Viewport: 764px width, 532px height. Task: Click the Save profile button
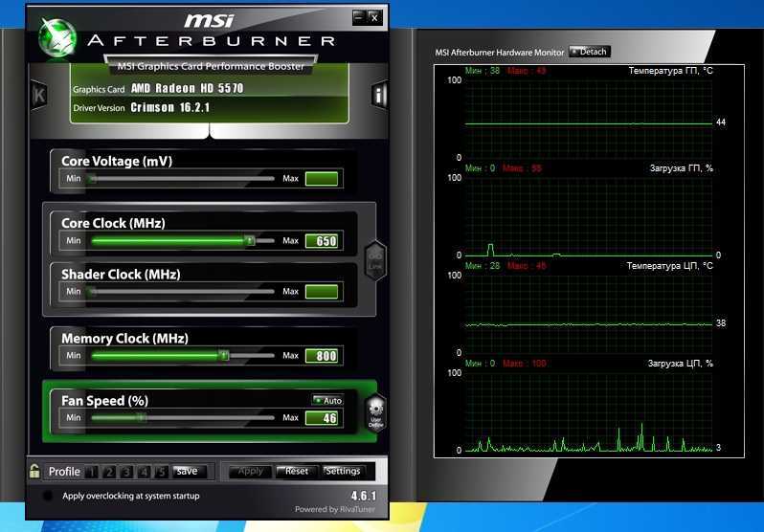[x=190, y=471]
